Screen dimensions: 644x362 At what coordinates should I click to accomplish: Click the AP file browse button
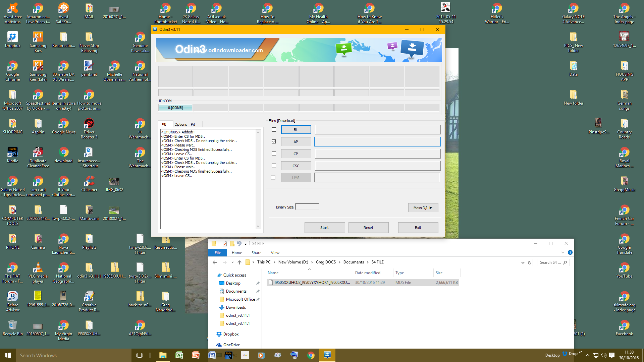pos(296,141)
